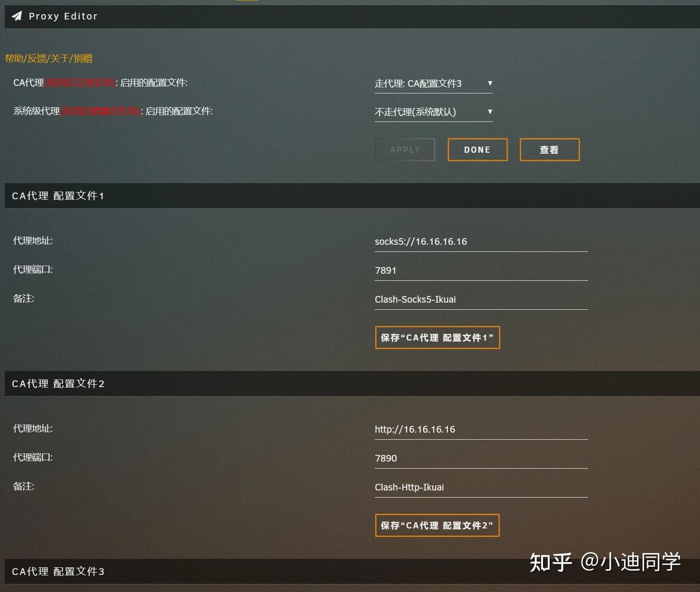This screenshot has width=700, height=592.
Task: Open the 系统级代理 enabled profile dropdown
Action: click(433, 112)
